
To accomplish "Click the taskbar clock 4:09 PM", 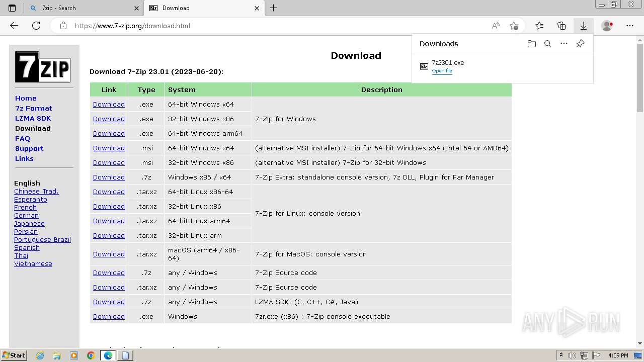I will 618,355.
